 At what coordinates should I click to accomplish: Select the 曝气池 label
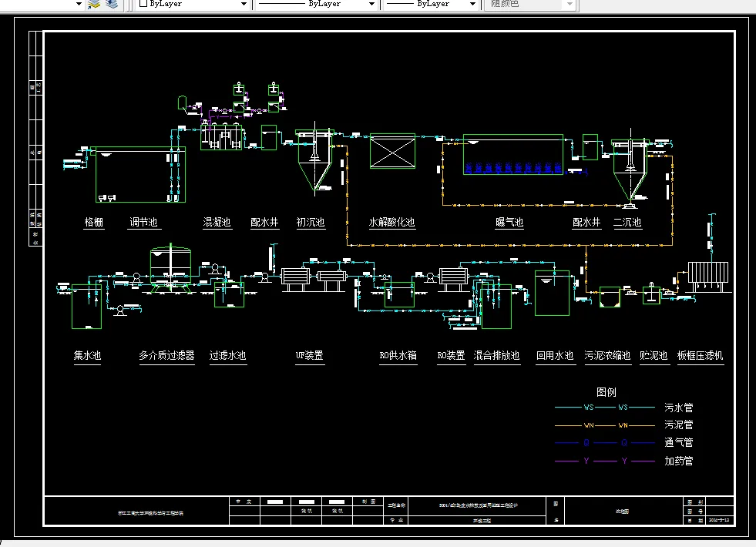(x=509, y=222)
